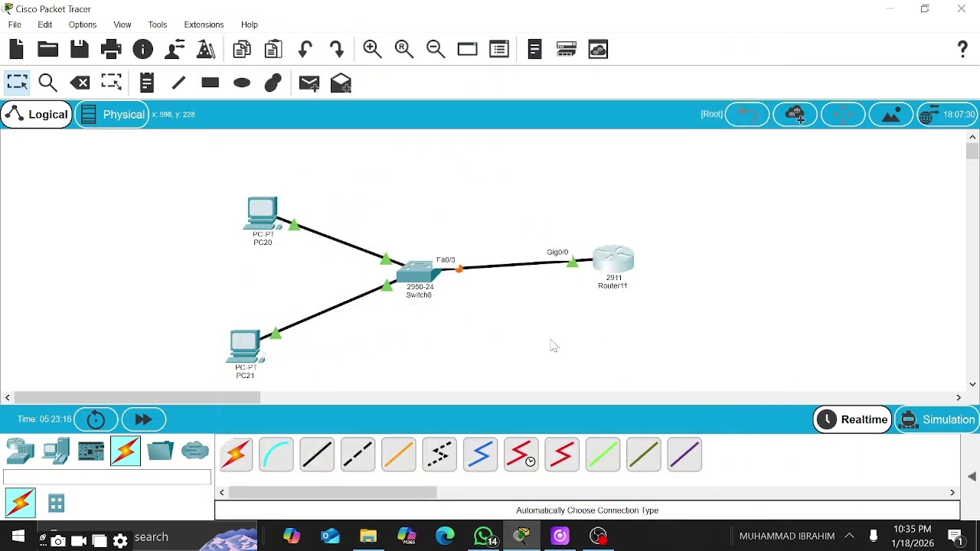Select the Draw Freeform tool
This screenshot has height=551, width=980.
(273, 83)
